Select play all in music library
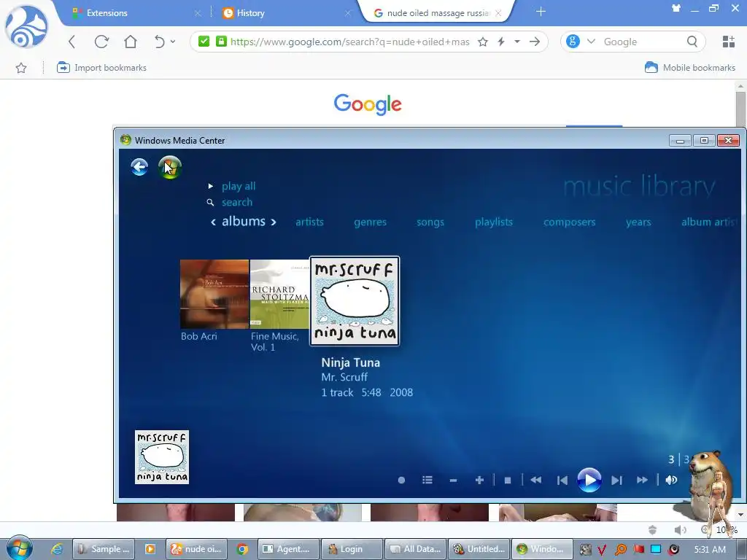Image resolution: width=747 pixels, height=560 pixels. (x=239, y=186)
